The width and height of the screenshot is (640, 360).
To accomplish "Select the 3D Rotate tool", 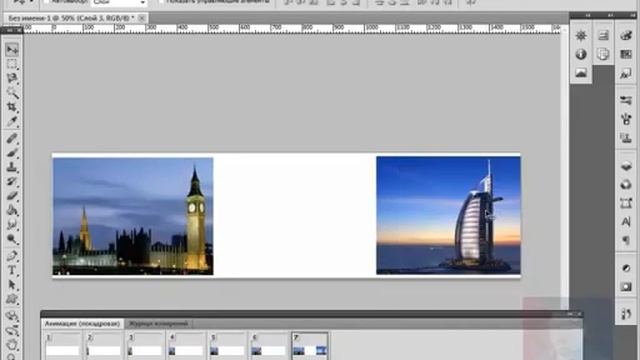I will pyautogui.click(x=12, y=316).
